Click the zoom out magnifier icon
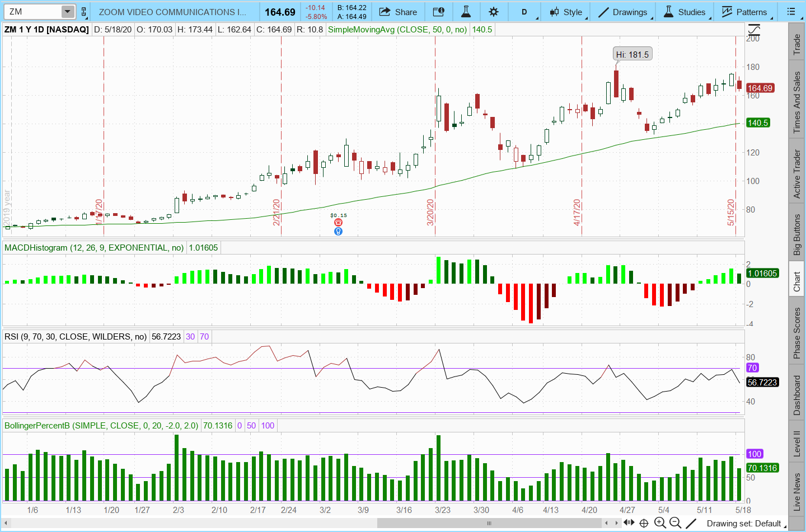The height and width of the screenshot is (532, 806). (676, 523)
